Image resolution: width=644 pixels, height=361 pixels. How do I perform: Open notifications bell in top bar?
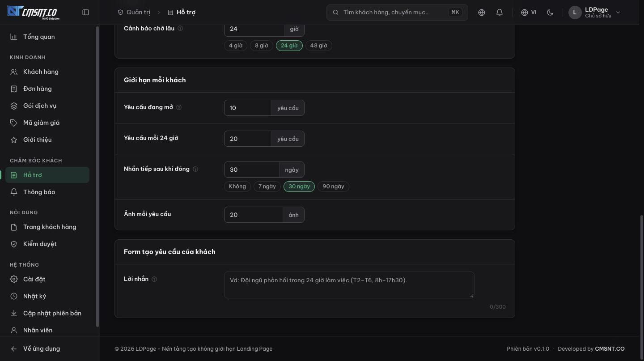[500, 13]
